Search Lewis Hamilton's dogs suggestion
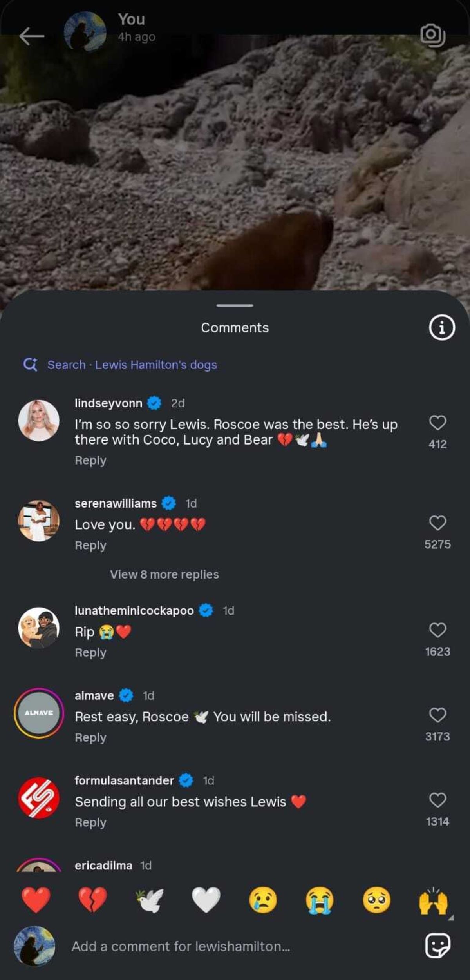 (x=132, y=365)
